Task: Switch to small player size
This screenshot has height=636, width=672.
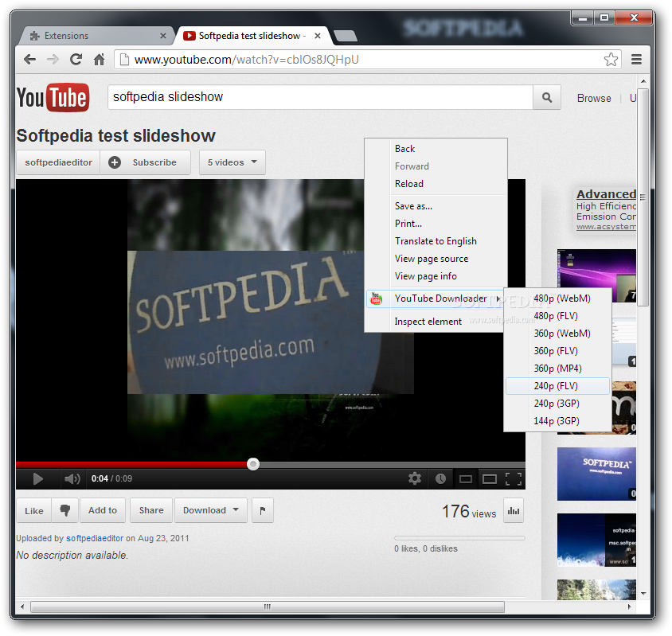Action: pyautogui.click(x=466, y=479)
